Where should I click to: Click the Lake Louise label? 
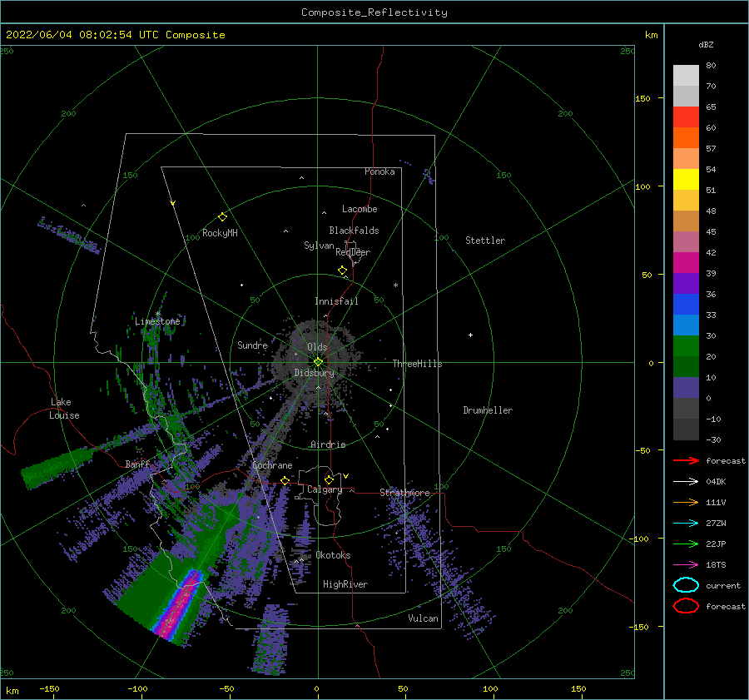[64, 409]
